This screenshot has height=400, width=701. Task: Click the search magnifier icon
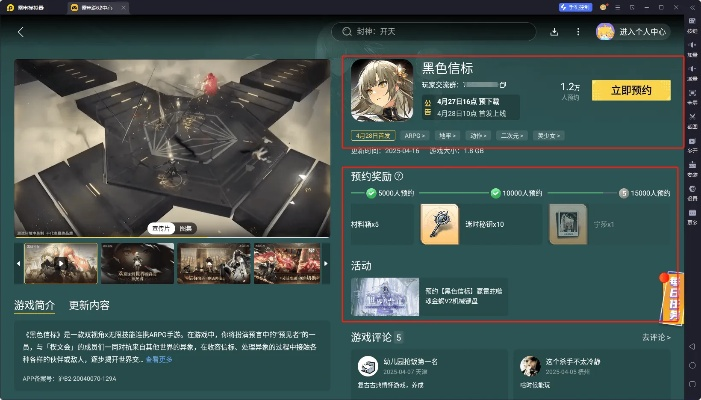[346, 32]
